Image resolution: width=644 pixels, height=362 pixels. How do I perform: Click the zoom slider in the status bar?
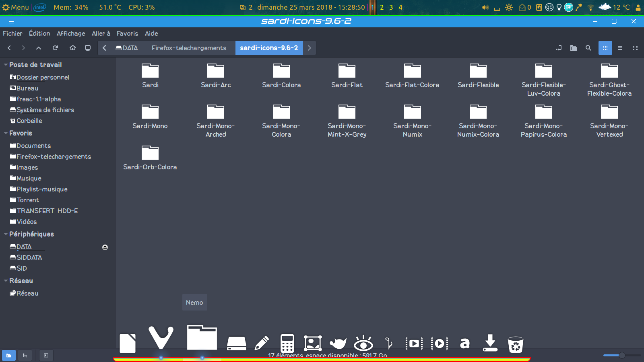pos(621,355)
